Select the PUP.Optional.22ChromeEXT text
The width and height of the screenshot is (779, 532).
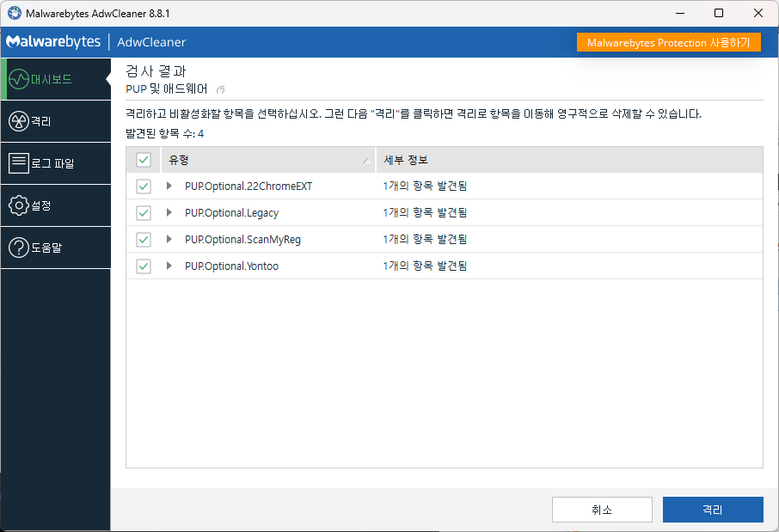point(248,187)
